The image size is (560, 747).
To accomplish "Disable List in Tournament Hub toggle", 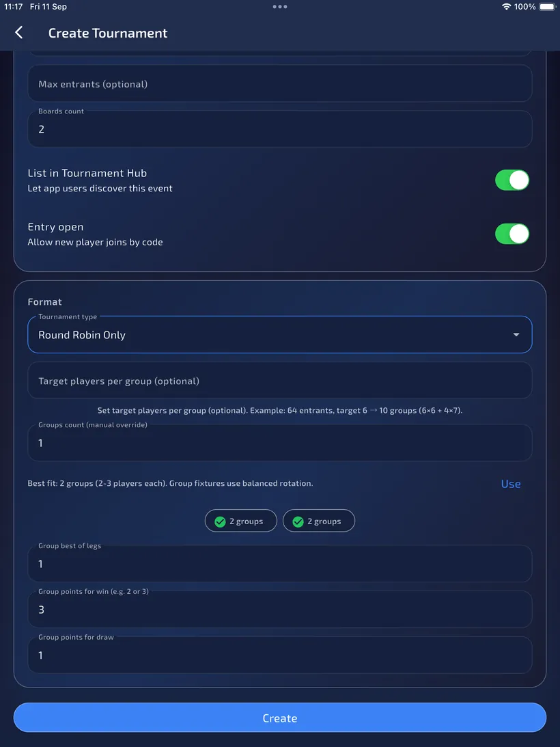I will tap(512, 180).
